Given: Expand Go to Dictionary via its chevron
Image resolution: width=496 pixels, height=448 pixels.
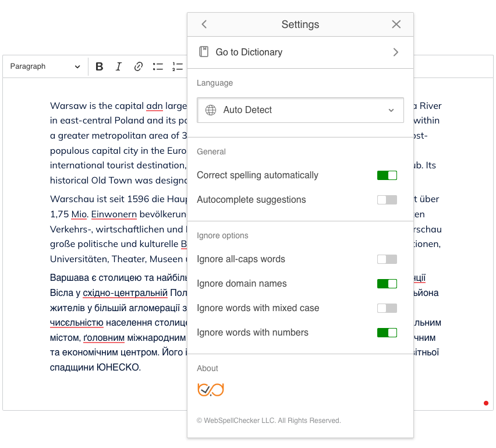Looking at the screenshot, I should tap(395, 51).
